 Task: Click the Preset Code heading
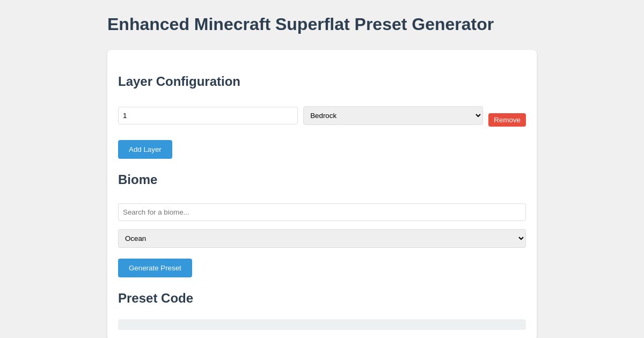(x=156, y=298)
